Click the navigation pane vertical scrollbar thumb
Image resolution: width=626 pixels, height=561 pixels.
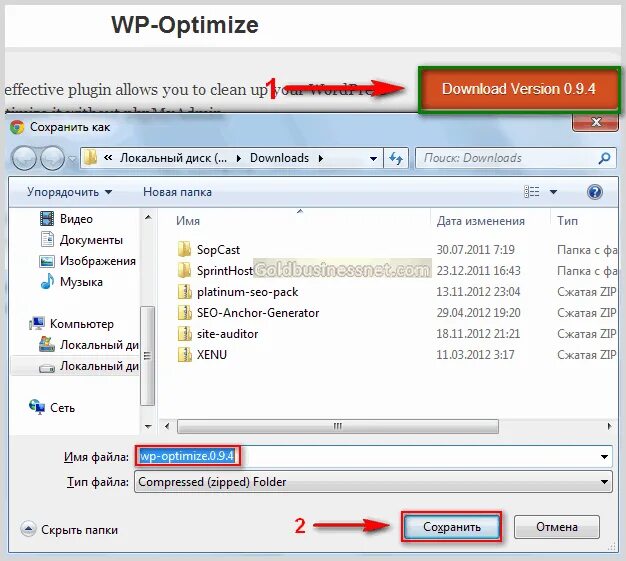pyautogui.click(x=148, y=356)
